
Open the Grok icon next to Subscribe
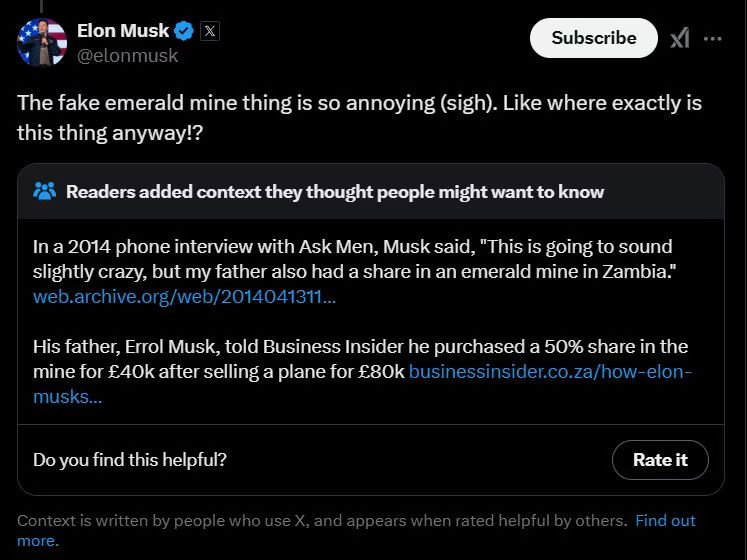tap(680, 38)
